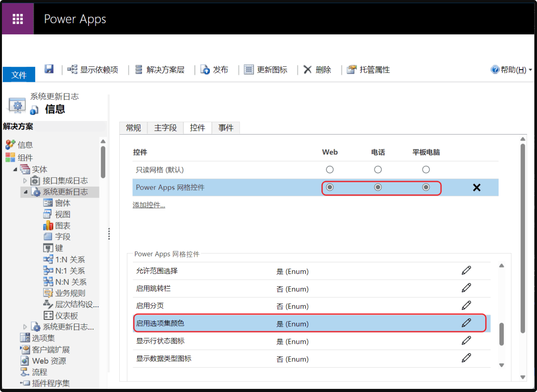Click scroll-down arrow of property list
537x392 pixels.
pos(501,365)
